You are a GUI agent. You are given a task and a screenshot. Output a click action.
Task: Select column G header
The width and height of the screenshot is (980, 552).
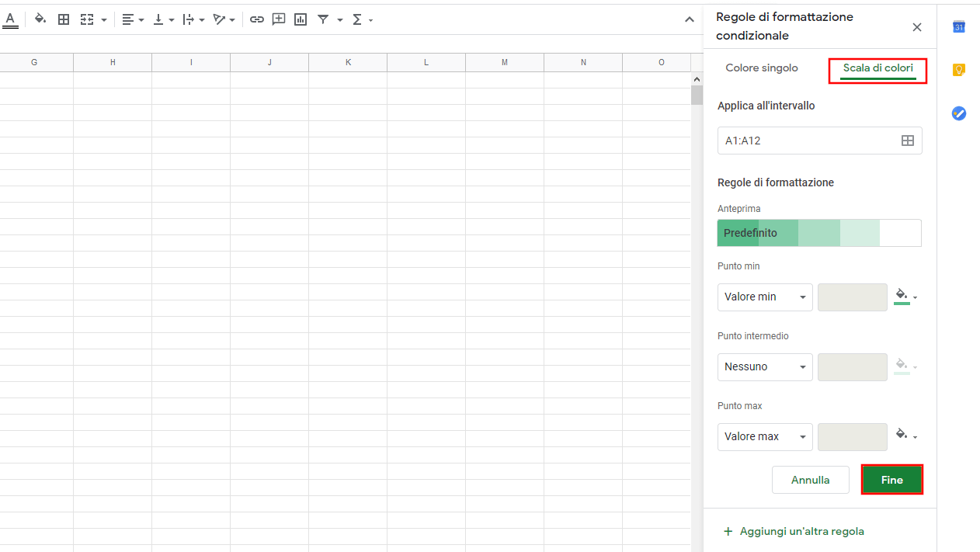(34, 62)
